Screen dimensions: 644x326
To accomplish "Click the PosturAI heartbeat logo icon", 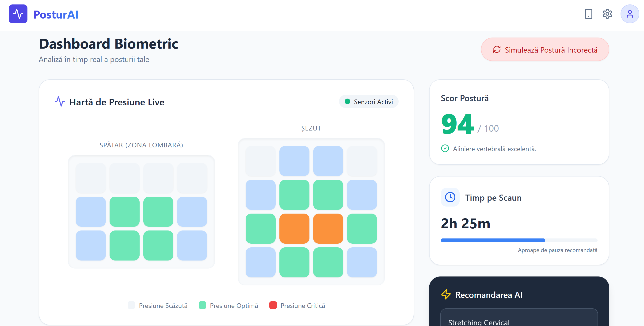I will pyautogui.click(x=18, y=14).
